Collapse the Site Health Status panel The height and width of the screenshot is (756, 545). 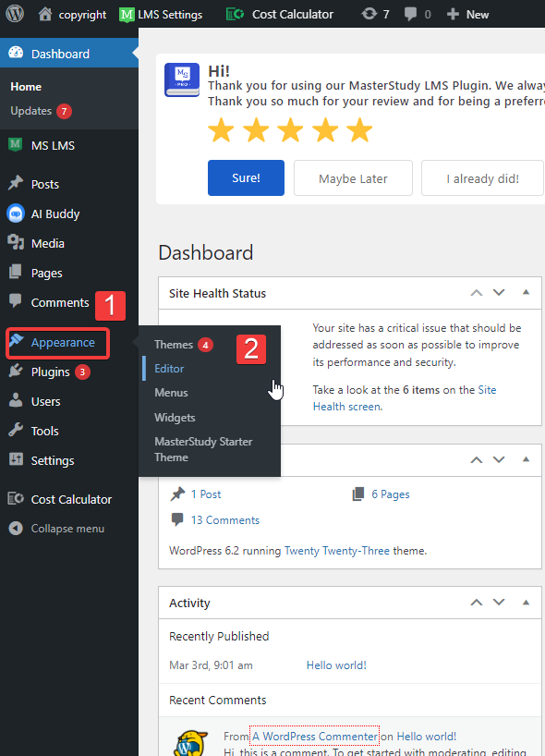(x=527, y=292)
